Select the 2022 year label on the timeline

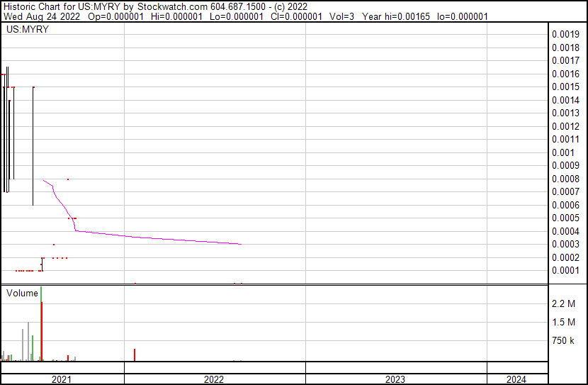[214, 379]
